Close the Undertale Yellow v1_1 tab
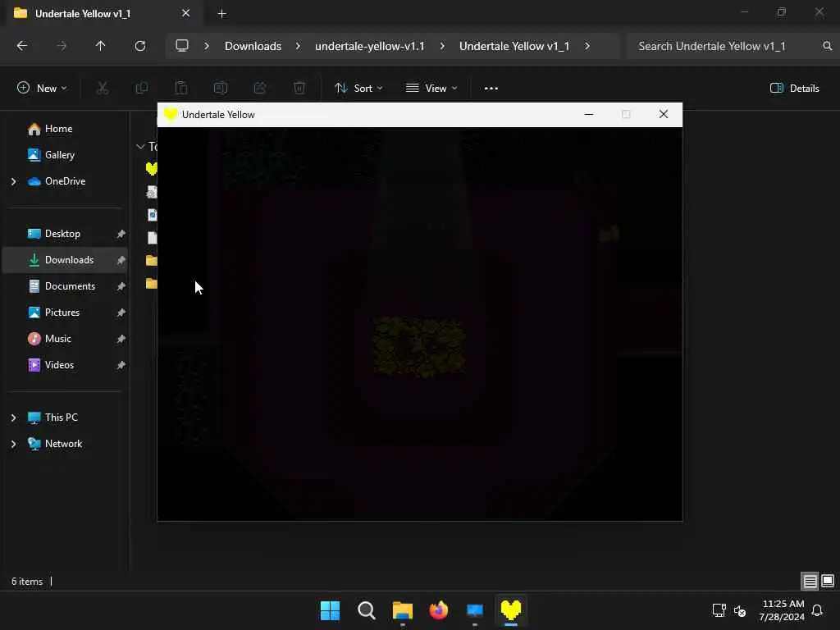Image resolution: width=840 pixels, height=630 pixels. 186,13
